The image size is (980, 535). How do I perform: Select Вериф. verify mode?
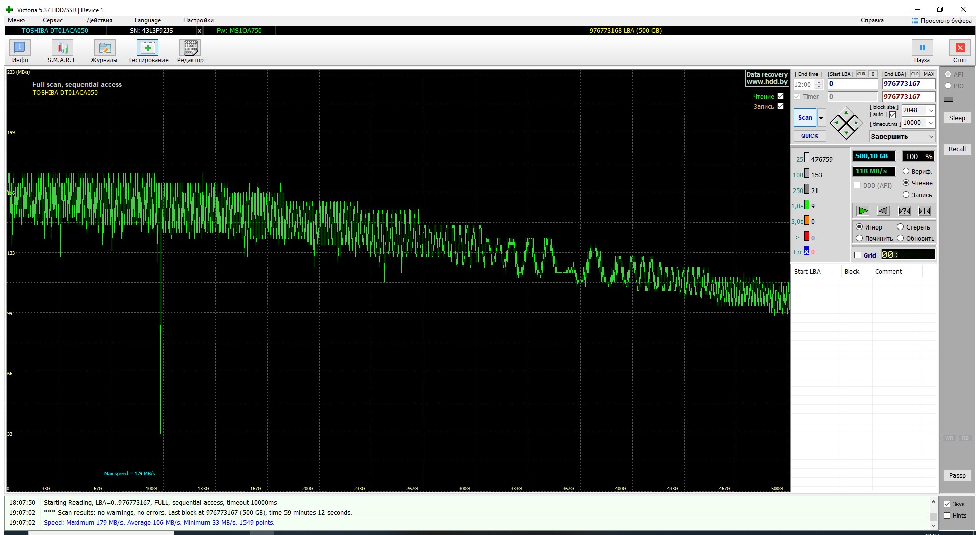coord(906,171)
